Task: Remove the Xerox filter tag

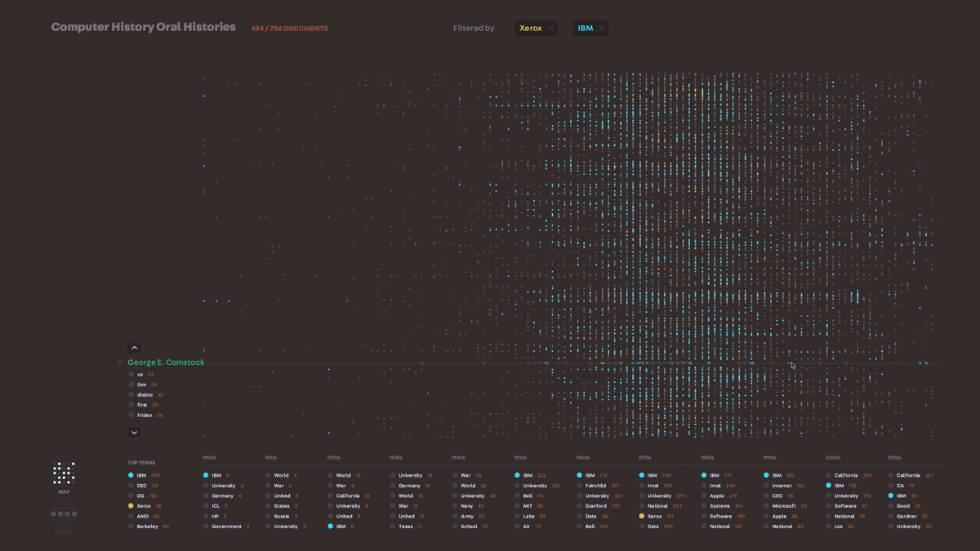Action: 551,29
